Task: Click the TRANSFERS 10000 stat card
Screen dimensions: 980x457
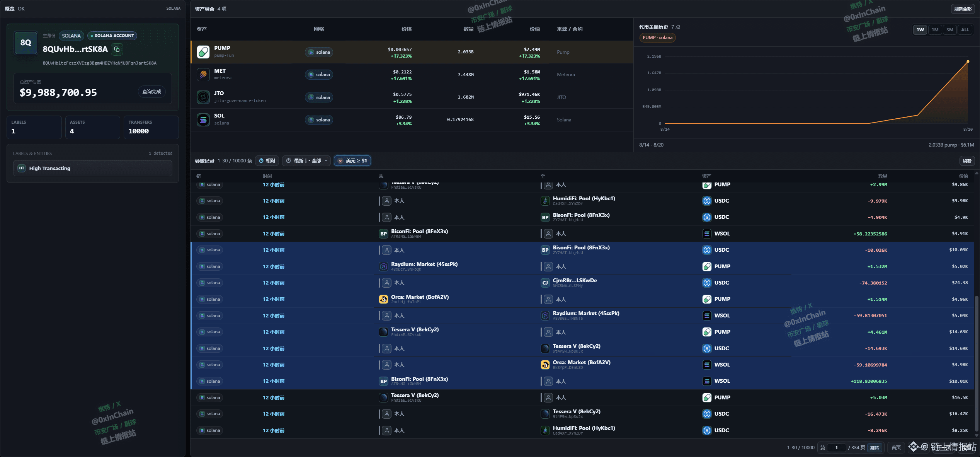Action: [151, 127]
